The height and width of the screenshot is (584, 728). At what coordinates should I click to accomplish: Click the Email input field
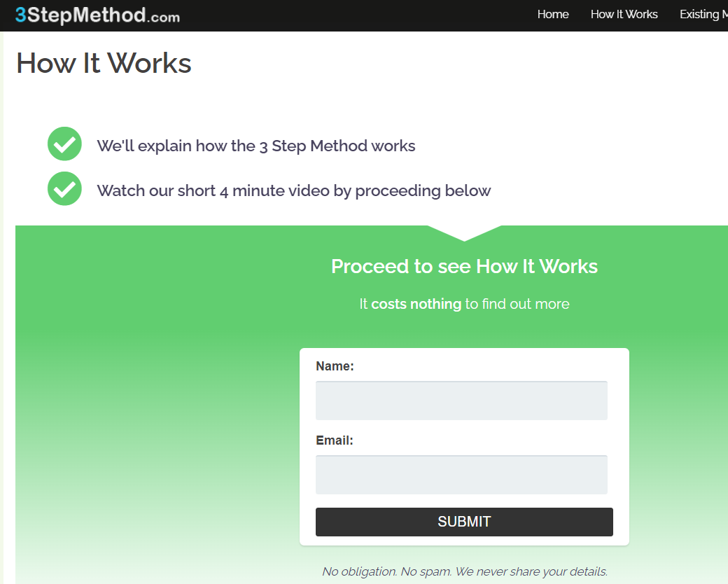(461, 474)
